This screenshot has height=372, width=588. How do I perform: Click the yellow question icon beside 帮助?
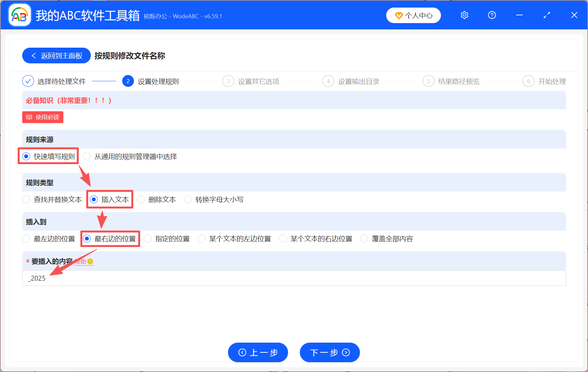[x=91, y=261]
